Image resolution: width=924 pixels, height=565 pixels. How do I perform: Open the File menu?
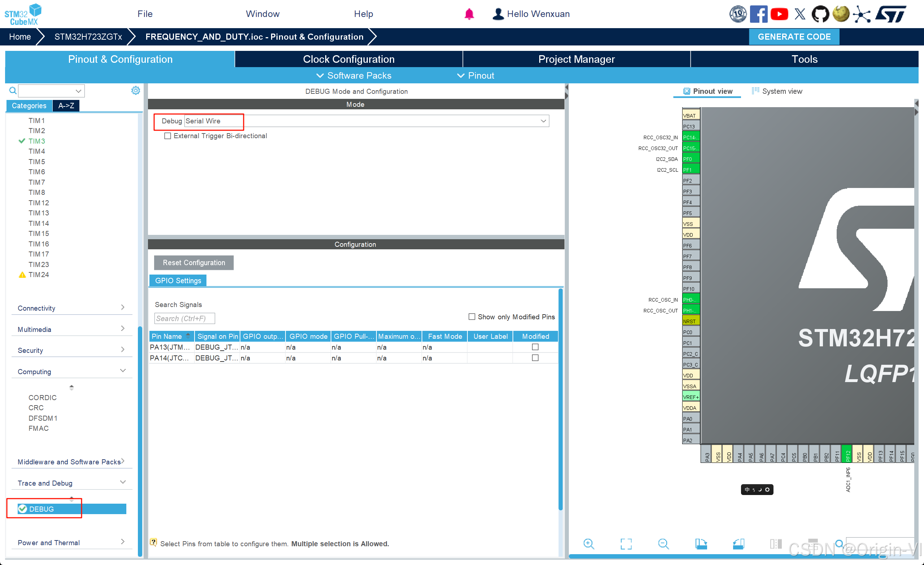[145, 14]
